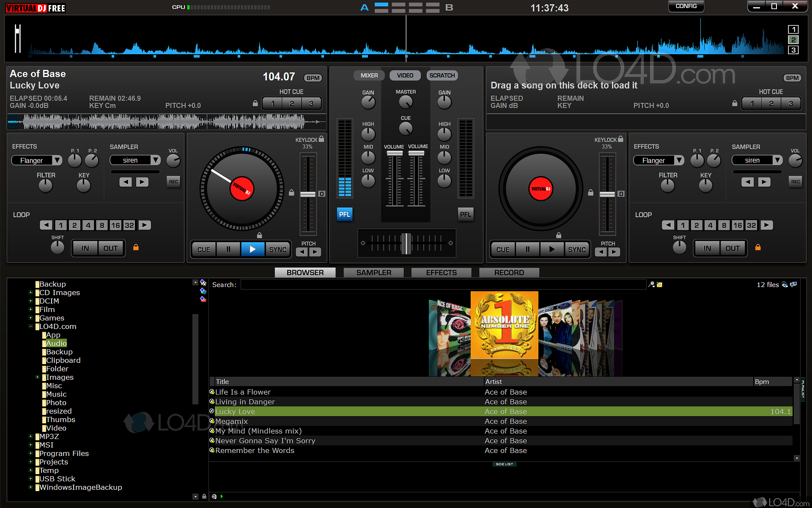Switch to the SAMPLER tab
The width and height of the screenshot is (812, 508).
pos(373,273)
